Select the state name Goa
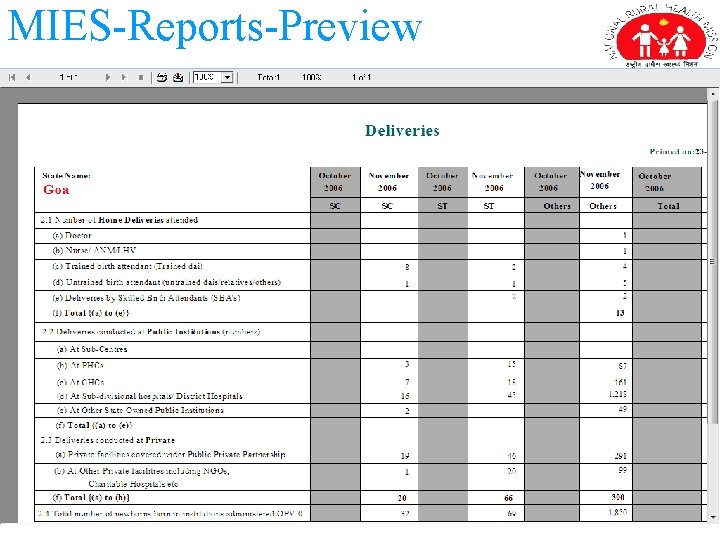 56,190
